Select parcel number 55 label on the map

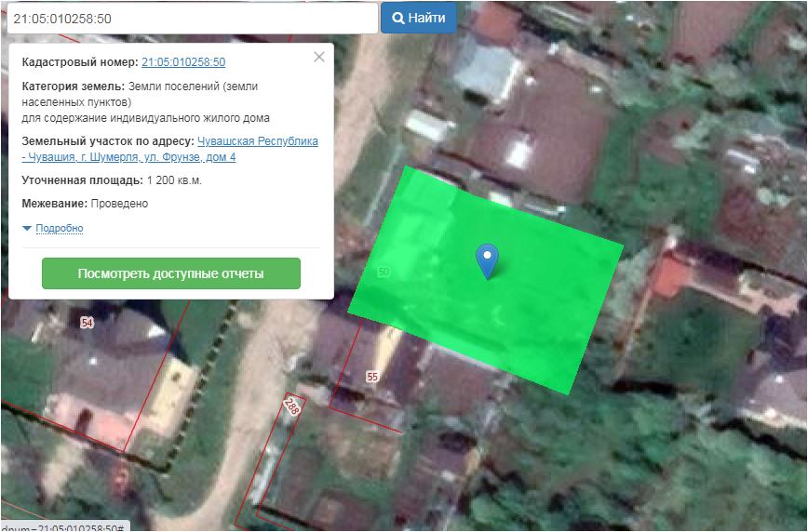coord(372,377)
